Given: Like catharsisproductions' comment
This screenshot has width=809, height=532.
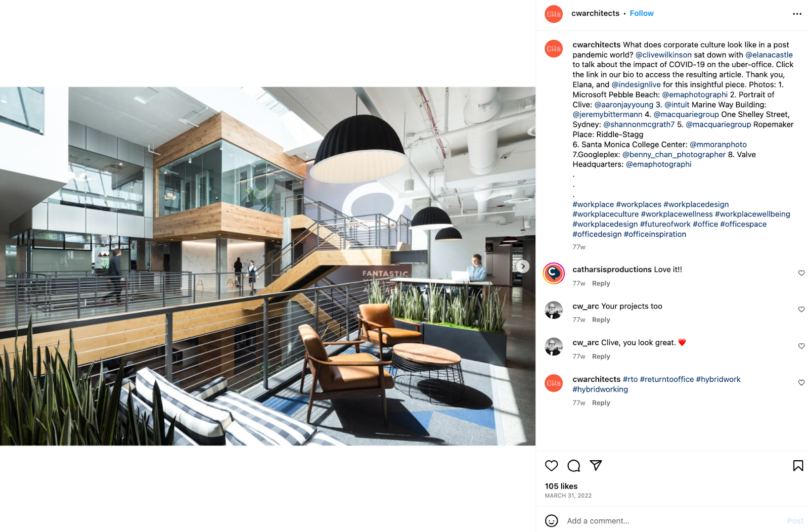Looking at the screenshot, I should (801, 273).
